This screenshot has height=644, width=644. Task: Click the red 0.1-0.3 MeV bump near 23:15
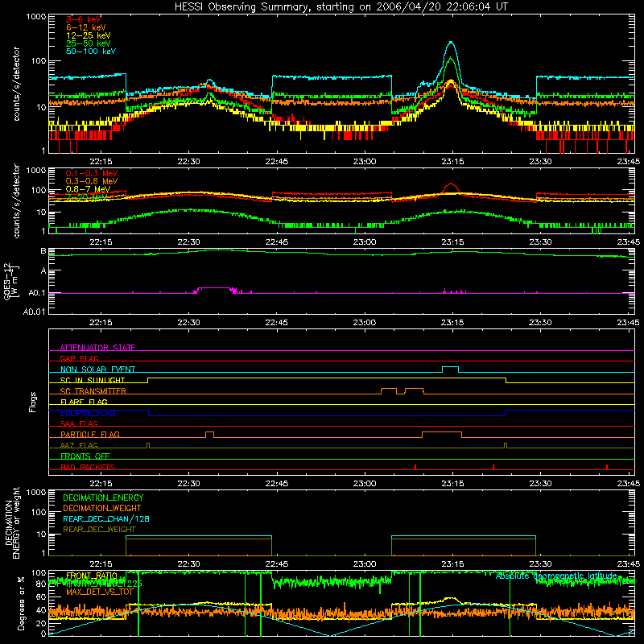tap(451, 186)
